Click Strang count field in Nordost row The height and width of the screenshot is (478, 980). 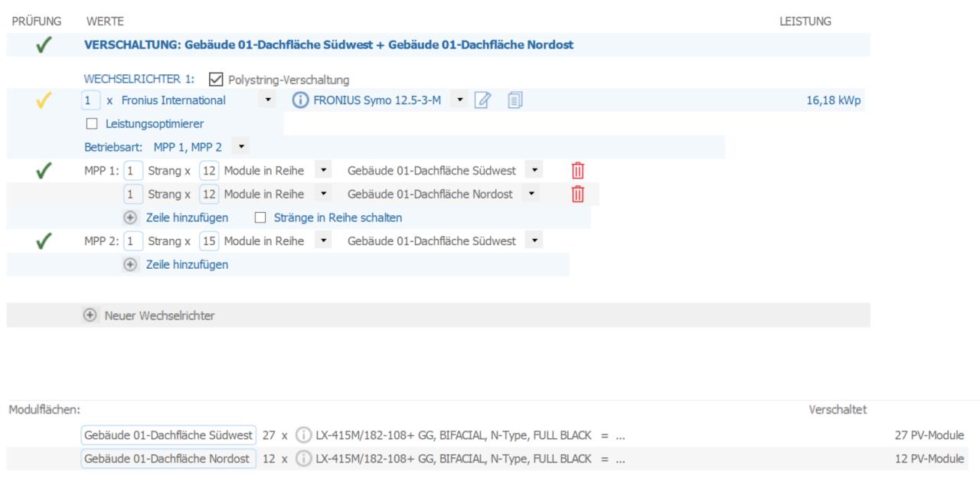click(133, 195)
